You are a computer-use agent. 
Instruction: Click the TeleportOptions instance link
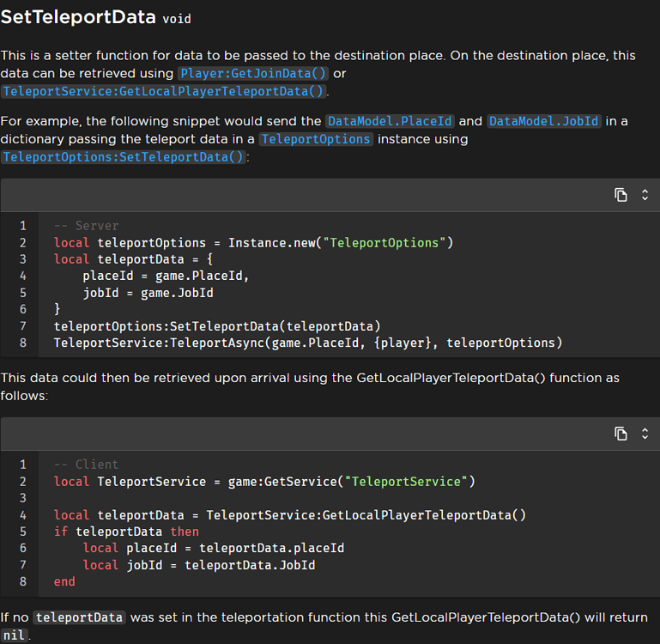click(x=316, y=139)
